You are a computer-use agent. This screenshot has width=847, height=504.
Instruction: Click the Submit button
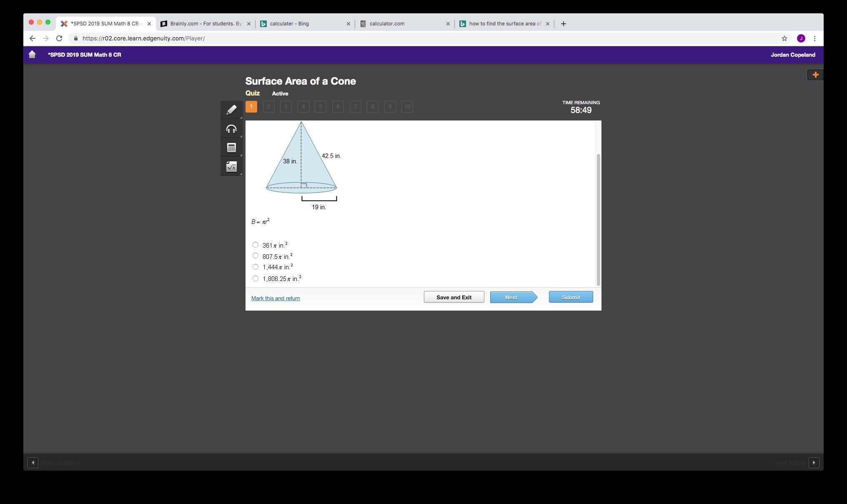pos(571,297)
